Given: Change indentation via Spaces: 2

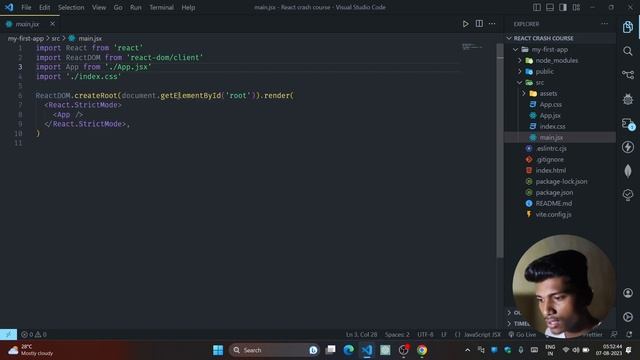Looking at the screenshot, I should tap(397, 334).
